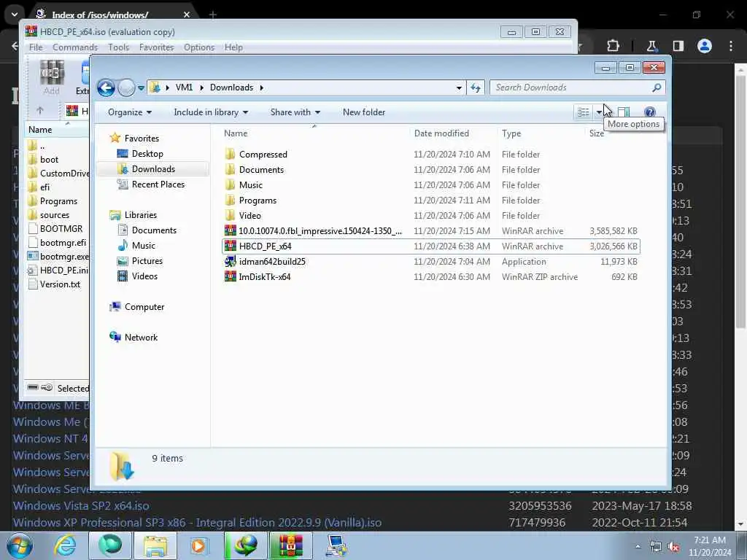The image size is (747, 560).
Task: Open the Share with dropdown
Action: pos(295,112)
